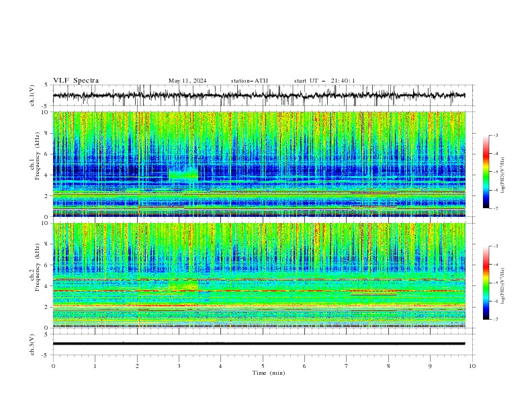Click the time axis tick label "10"

[472, 366]
